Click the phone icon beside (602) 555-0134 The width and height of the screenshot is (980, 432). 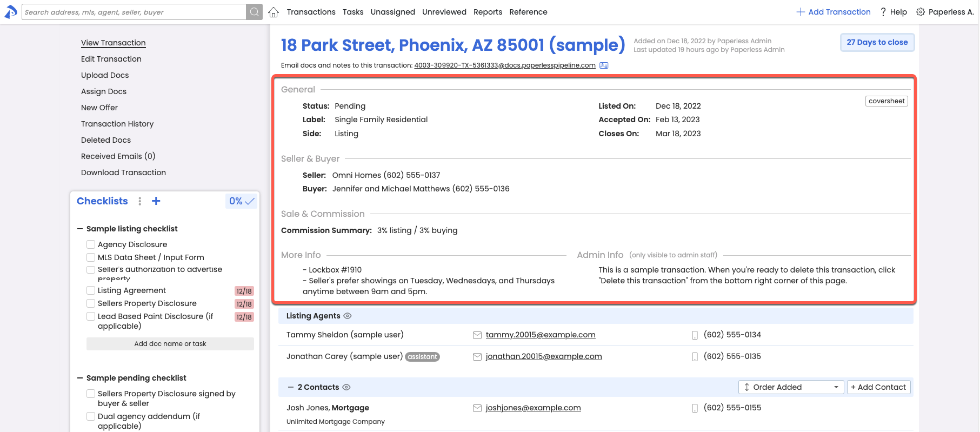pyautogui.click(x=695, y=335)
